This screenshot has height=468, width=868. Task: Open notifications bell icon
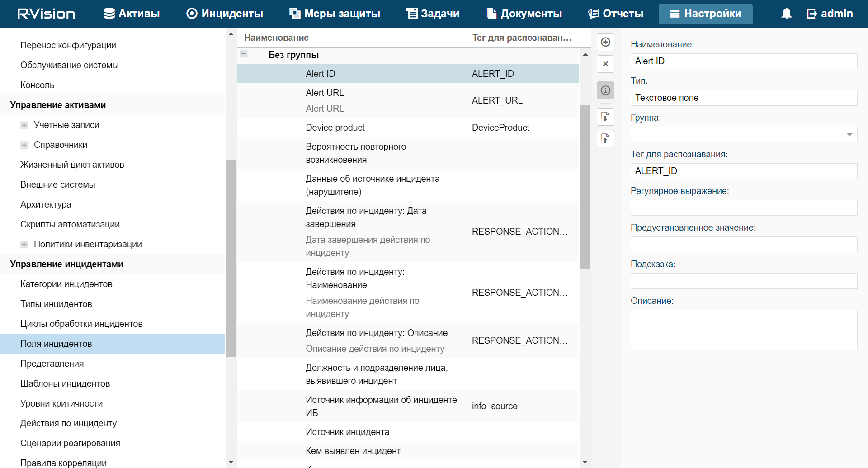click(x=786, y=14)
